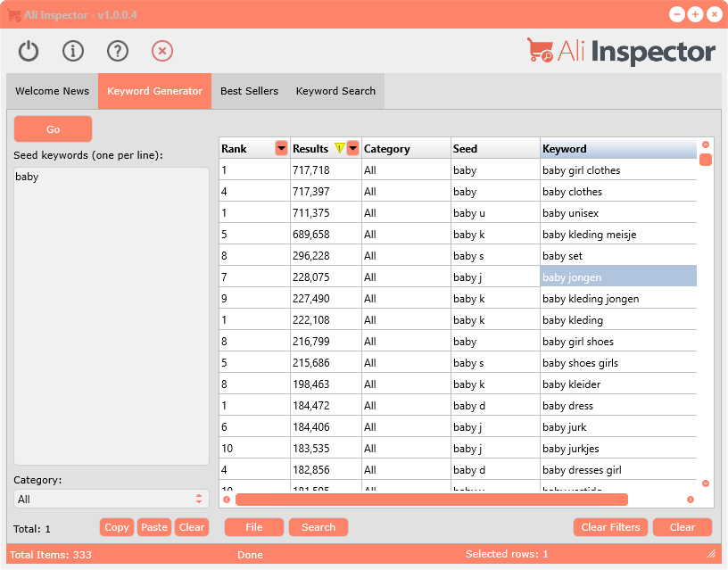
Task: Click the 717,718 results value
Action: (x=311, y=170)
